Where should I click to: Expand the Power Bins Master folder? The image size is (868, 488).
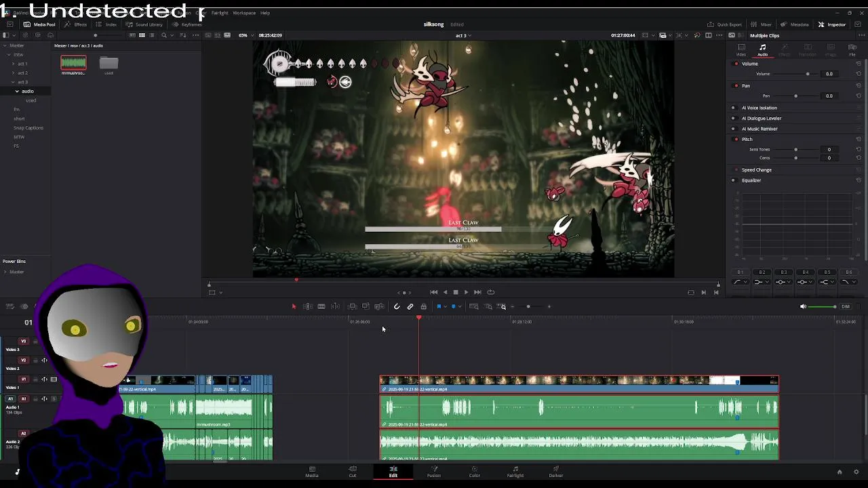click(x=5, y=272)
